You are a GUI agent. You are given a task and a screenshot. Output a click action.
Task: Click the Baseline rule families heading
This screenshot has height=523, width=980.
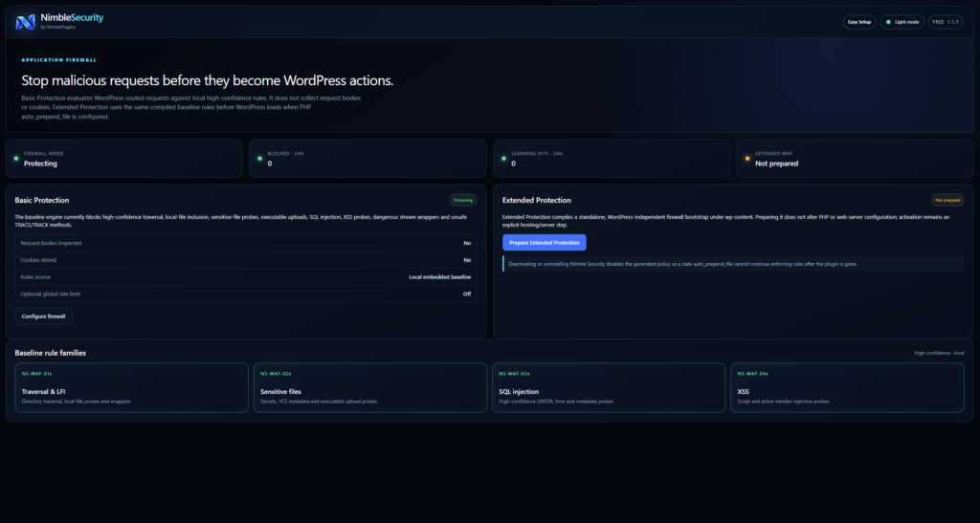pos(50,353)
